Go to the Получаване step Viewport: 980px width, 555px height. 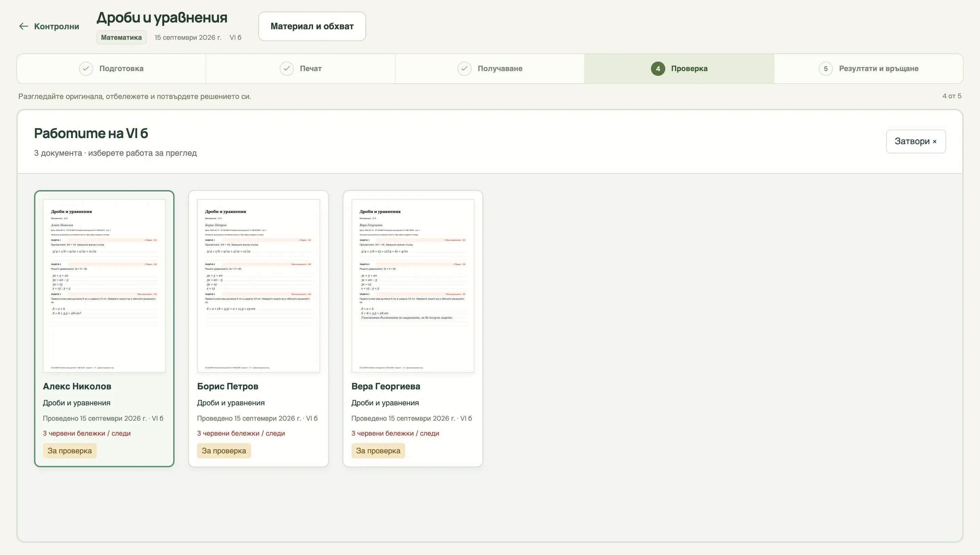pyautogui.click(x=490, y=69)
